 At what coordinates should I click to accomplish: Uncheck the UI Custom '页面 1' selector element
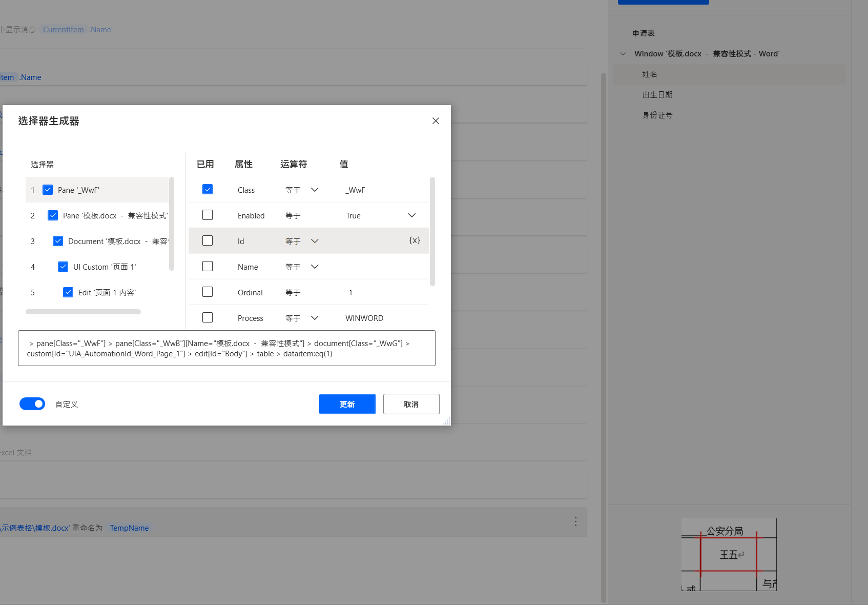(63, 267)
